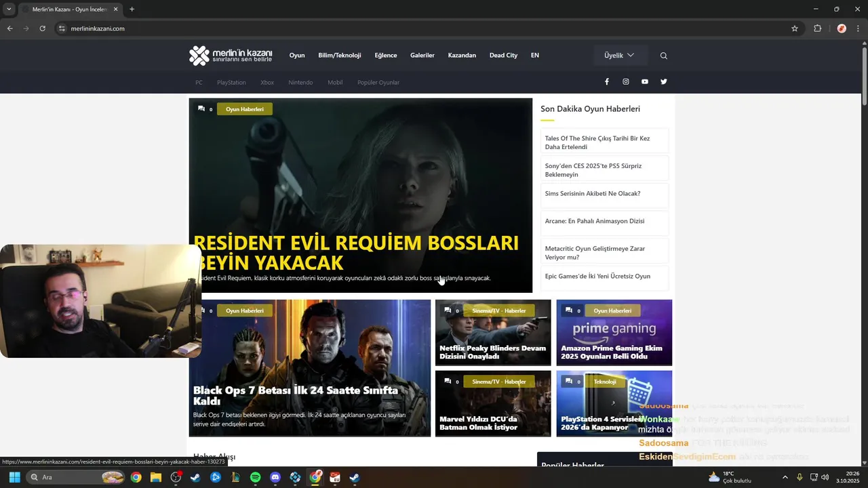Bookmark this page with the star icon
The width and height of the screenshot is (868, 488).
pos(795,28)
